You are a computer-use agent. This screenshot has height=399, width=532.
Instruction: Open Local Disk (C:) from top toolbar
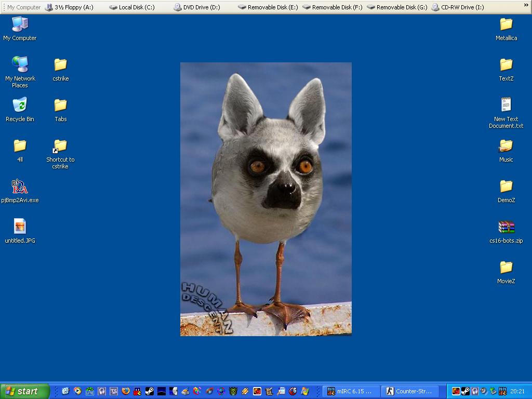(x=131, y=7)
